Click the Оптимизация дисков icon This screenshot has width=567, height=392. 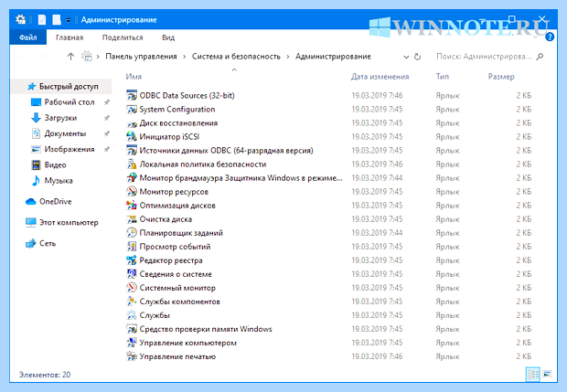(x=132, y=206)
